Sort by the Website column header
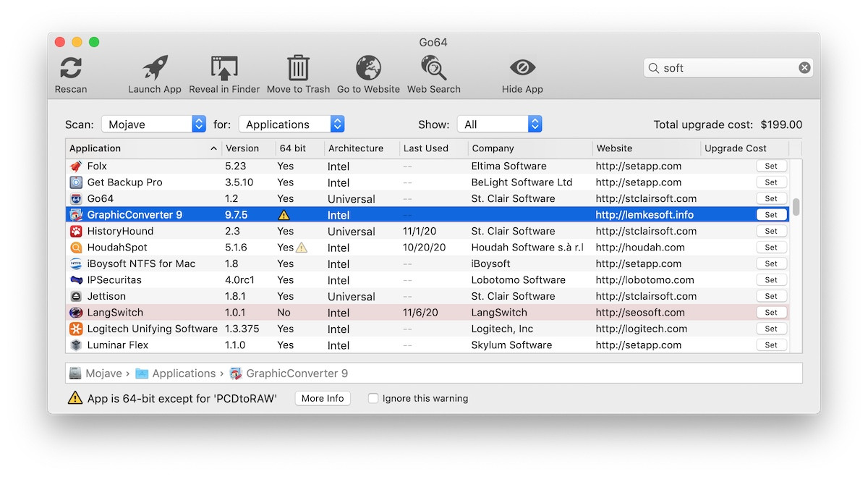Image resolution: width=868 pixels, height=477 pixels. click(x=646, y=148)
